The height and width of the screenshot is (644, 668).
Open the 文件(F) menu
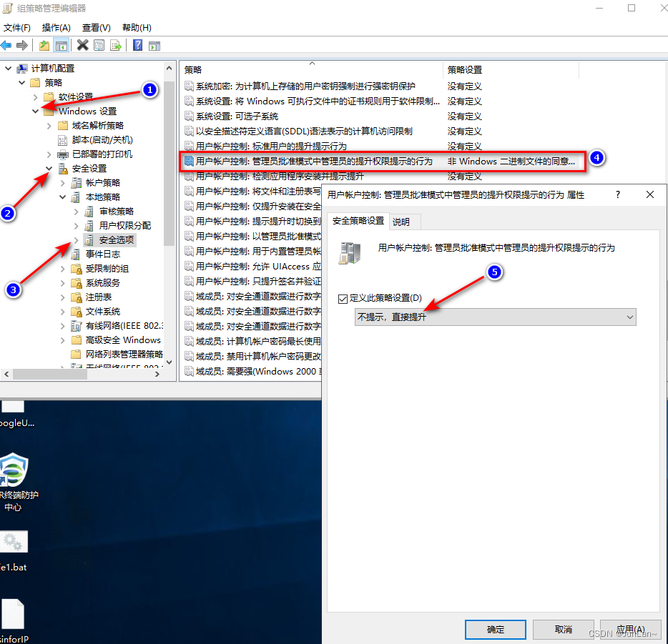17,28
